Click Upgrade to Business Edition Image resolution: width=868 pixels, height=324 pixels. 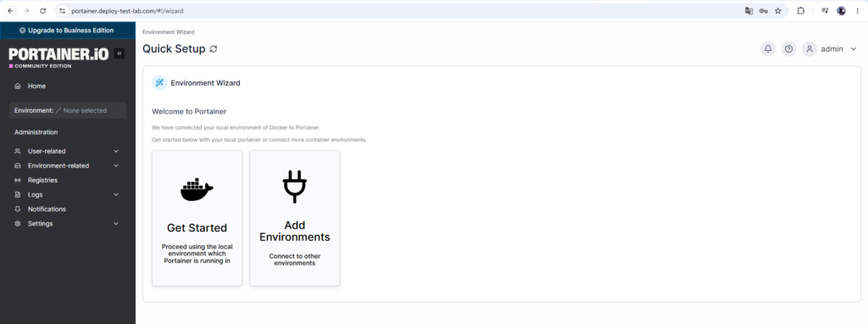coord(67,31)
